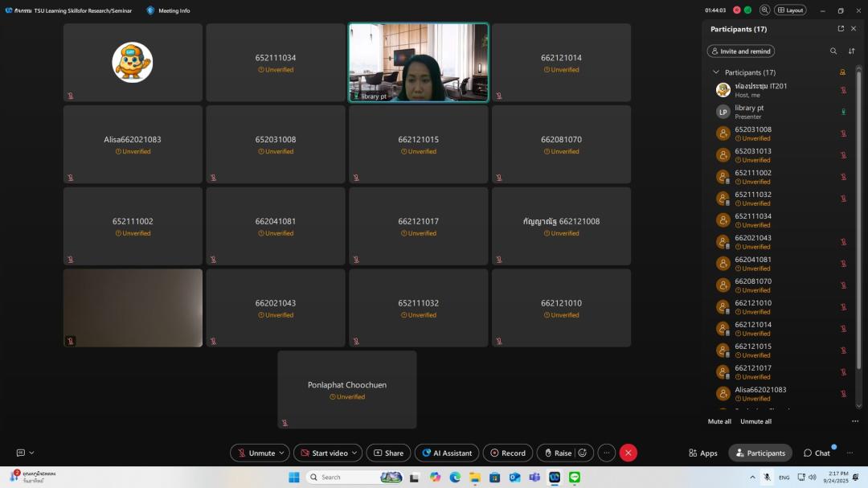Open the Meeting Info tab
This screenshot has height=488, width=868.
pos(169,10)
